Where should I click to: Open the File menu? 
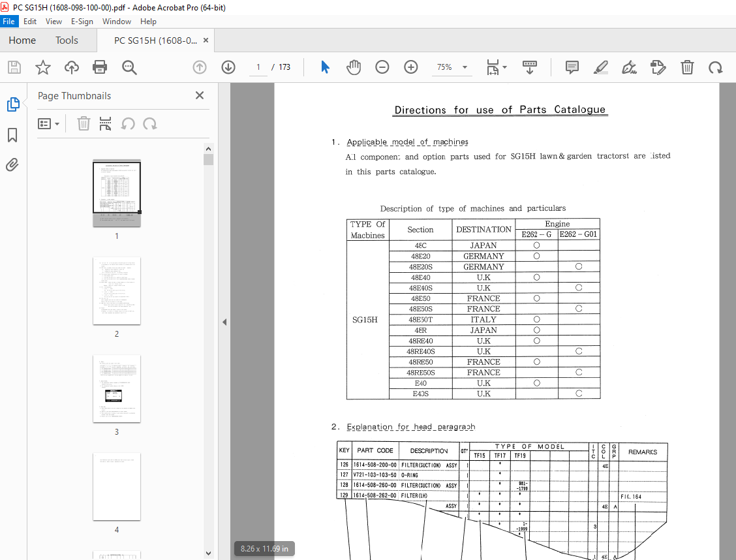pyautogui.click(x=8, y=21)
